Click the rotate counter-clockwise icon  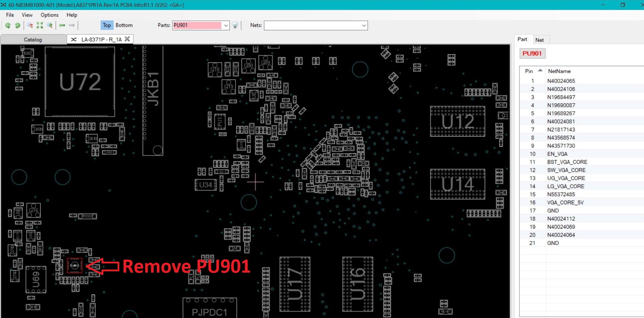(x=8, y=25)
